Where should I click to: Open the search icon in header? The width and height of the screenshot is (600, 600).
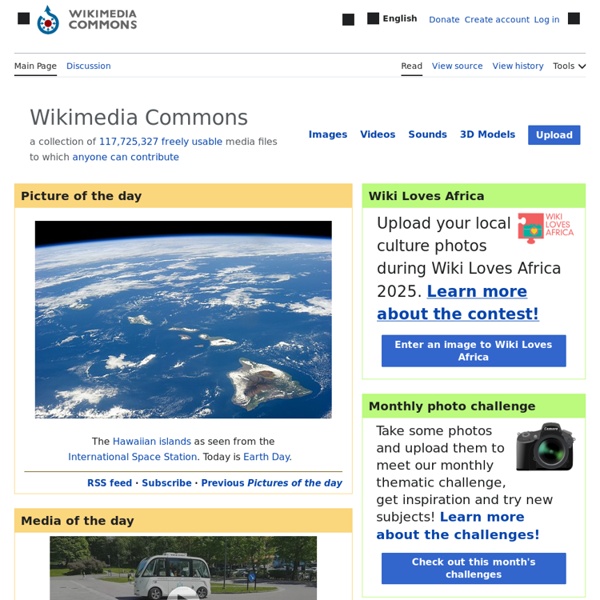(x=348, y=19)
